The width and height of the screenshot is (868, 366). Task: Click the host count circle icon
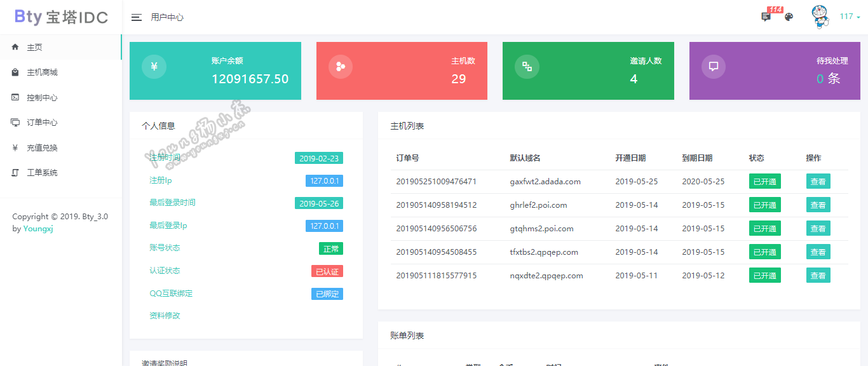[341, 67]
